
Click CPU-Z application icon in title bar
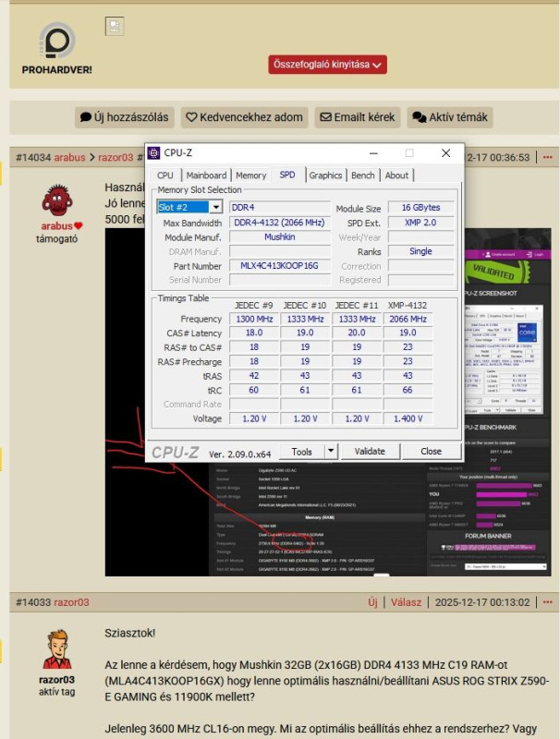153,152
